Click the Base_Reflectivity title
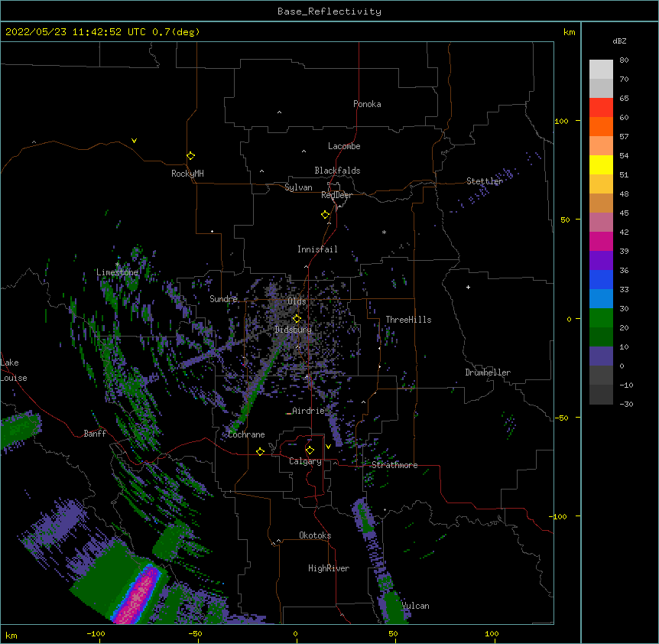Screen dimensions: 659x644 329,11
